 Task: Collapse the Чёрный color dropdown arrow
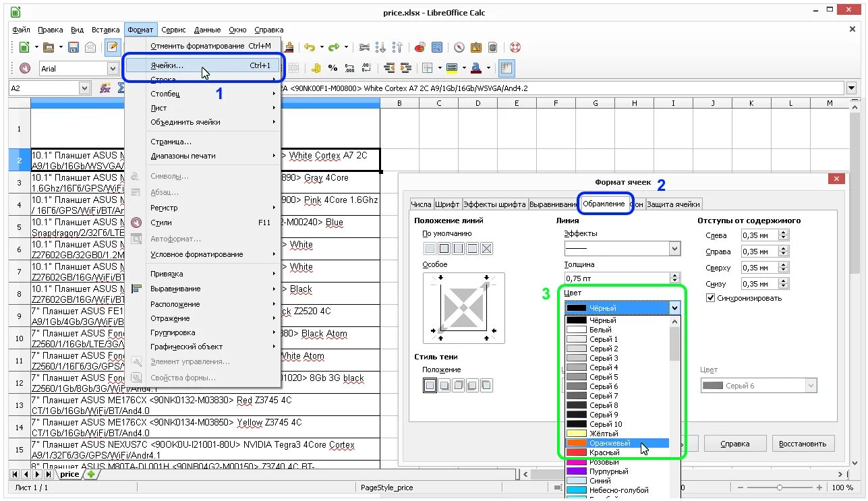674,308
